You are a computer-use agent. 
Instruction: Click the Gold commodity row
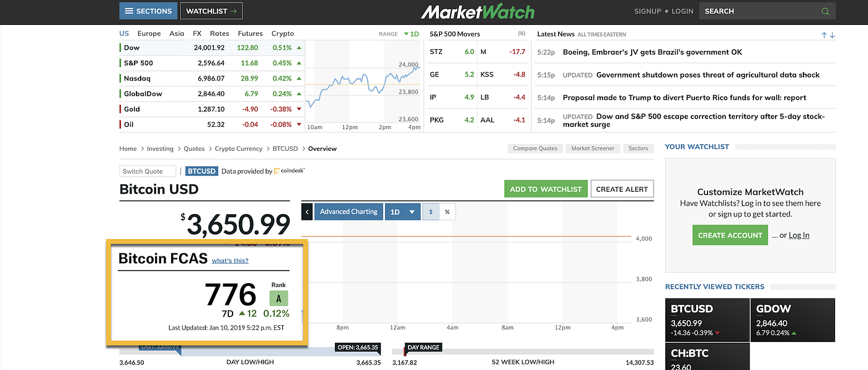coord(211,109)
